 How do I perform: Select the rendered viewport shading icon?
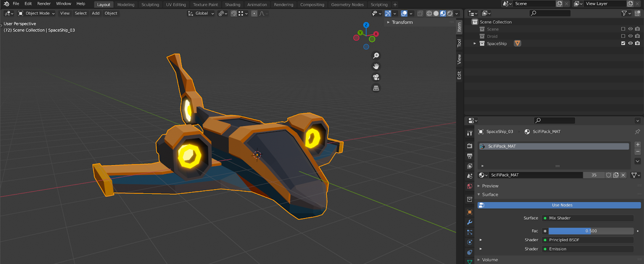pos(450,14)
